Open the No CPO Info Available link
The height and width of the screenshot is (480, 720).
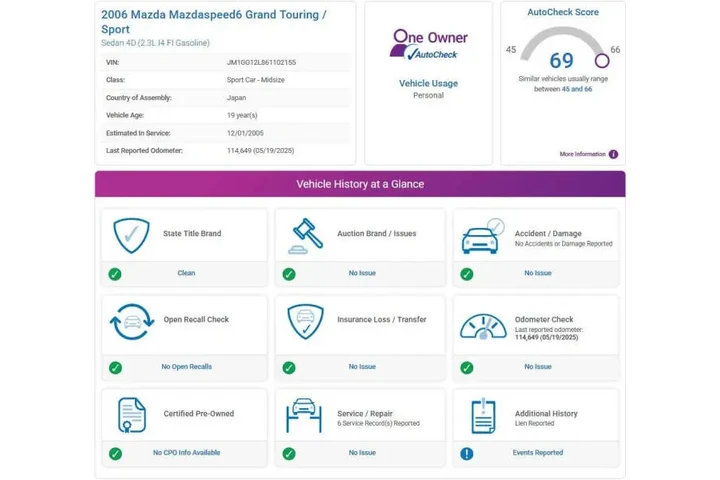[x=186, y=452]
